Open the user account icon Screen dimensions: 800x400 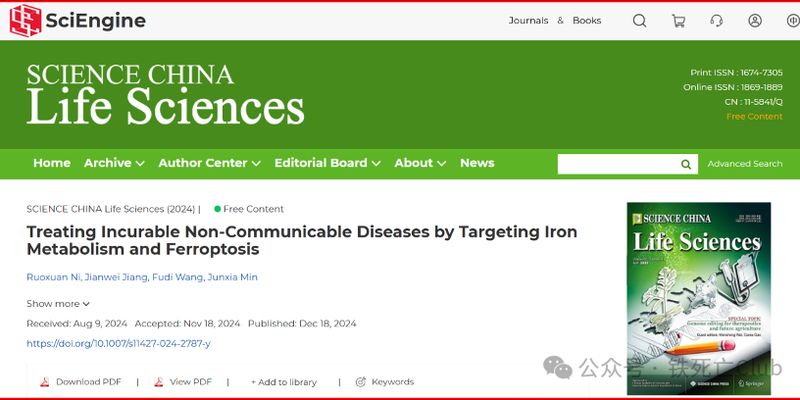click(755, 20)
